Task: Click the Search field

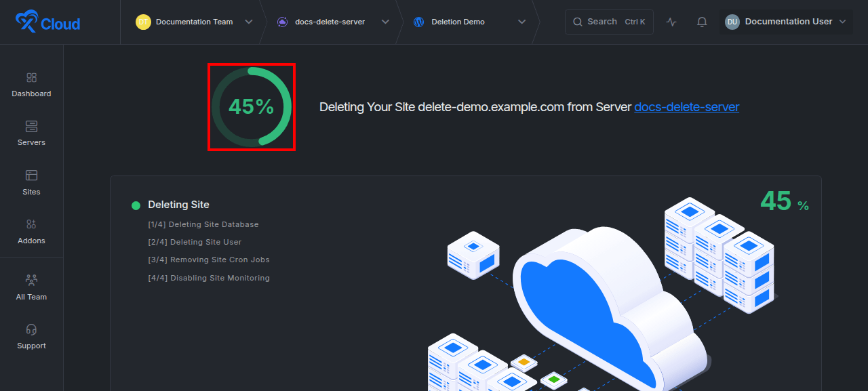Action: [x=609, y=22]
